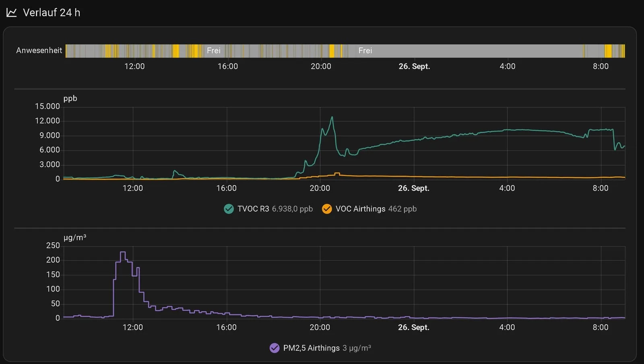The height and width of the screenshot is (364, 644).
Task: Click the second Frei segment in presence bar
Action: [365, 50]
